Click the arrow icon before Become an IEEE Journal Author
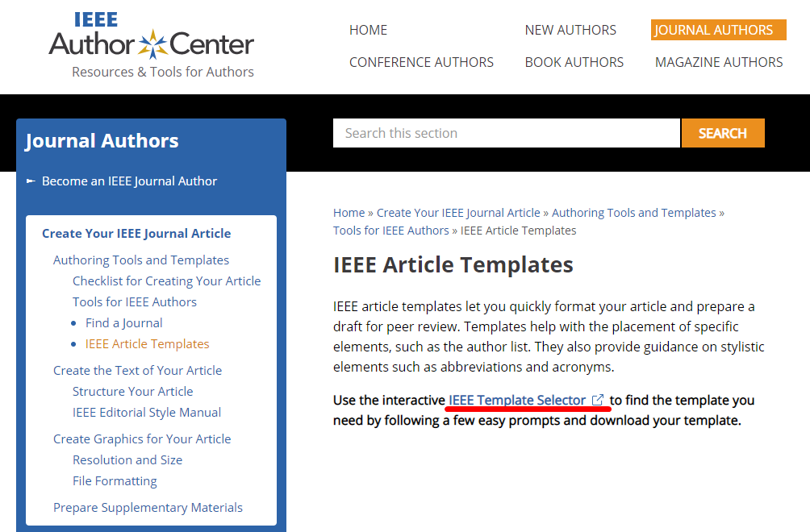The image size is (810, 532). click(x=31, y=181)
